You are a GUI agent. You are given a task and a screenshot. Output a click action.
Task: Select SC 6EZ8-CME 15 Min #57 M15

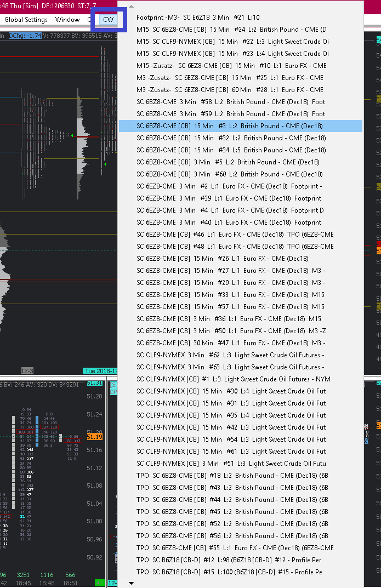pyautogui.click(x=241, y=307)
